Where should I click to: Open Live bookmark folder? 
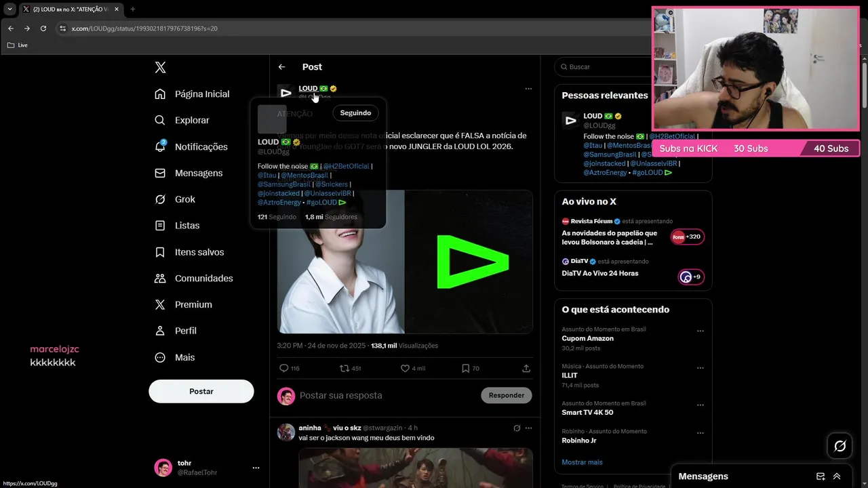click(17, 45)
